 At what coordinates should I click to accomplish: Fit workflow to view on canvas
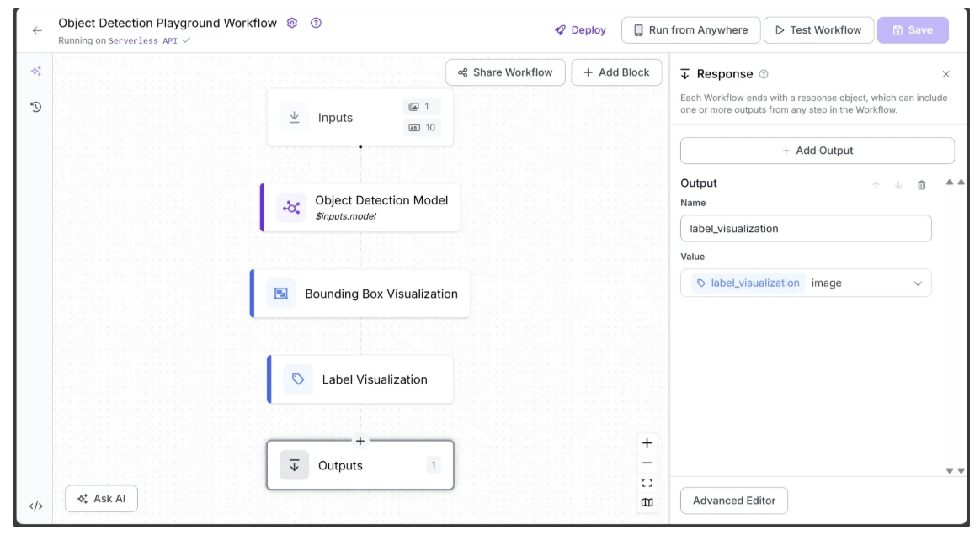coord(647,483)
